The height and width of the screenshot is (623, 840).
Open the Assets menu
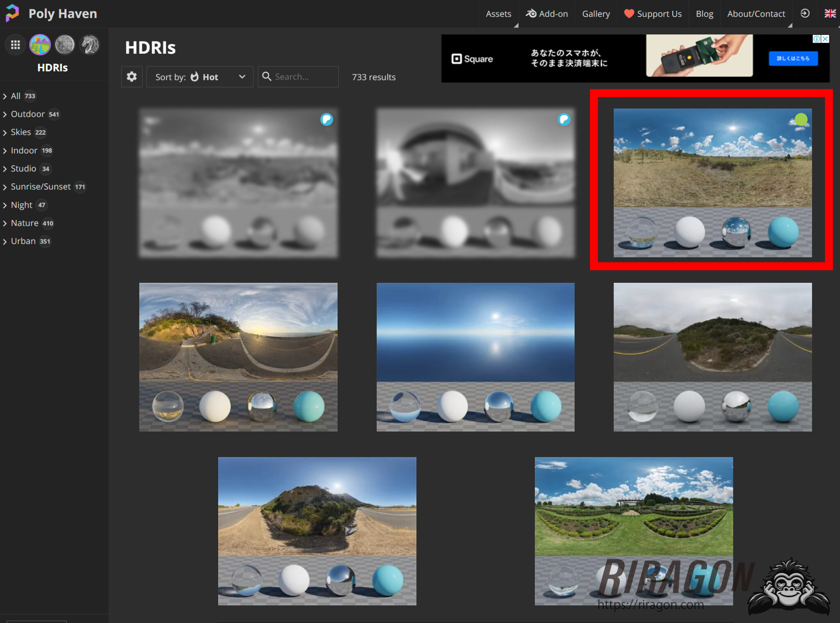[498, 14]
